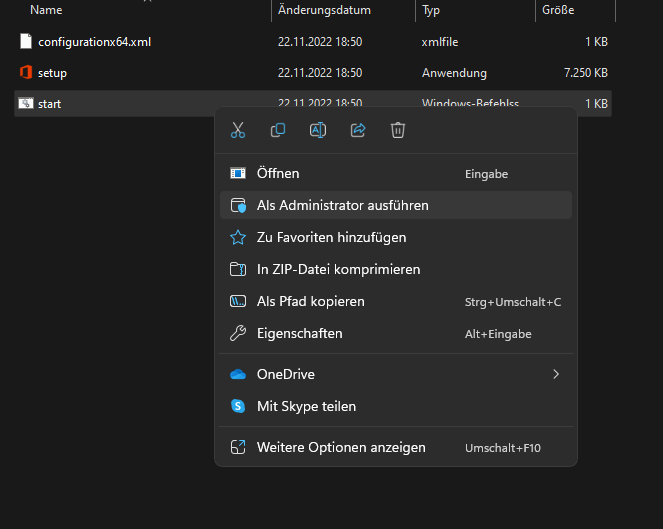Choose 'In ZIP-Datei komprimieren'
Image resolution: width=663 pixels, height=529 pixels.
[338, 269]
